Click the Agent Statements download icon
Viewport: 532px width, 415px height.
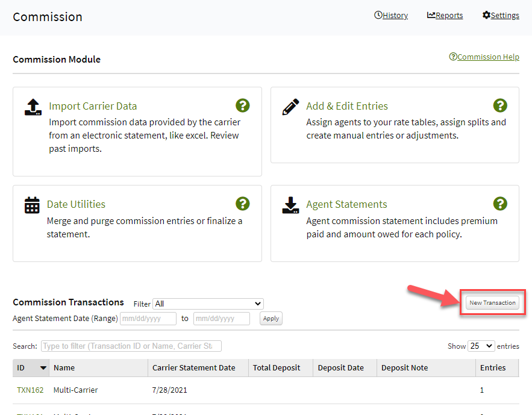pos(290,205)
